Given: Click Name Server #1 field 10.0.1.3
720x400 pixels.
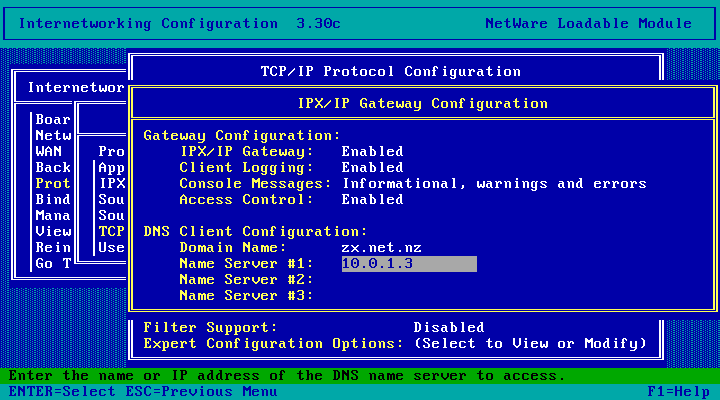Looking at the screenshot, I should pos(409,264).
